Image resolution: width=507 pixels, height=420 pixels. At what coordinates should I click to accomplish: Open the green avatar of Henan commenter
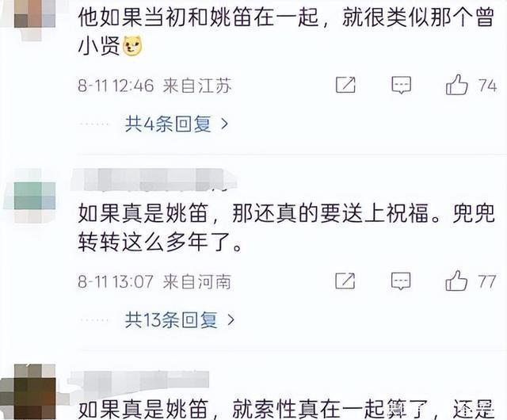coord(35,196)
